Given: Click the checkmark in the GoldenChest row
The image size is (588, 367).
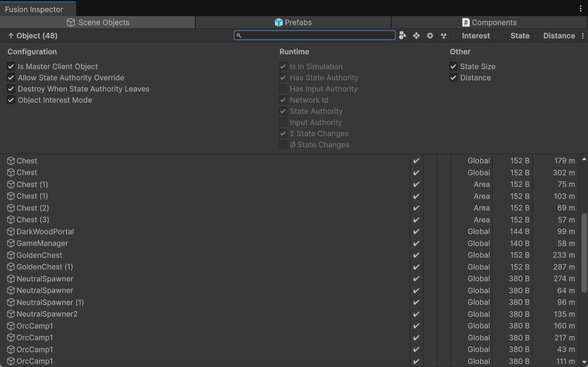Looking at the screenshot, I should [x=416, y=255].
